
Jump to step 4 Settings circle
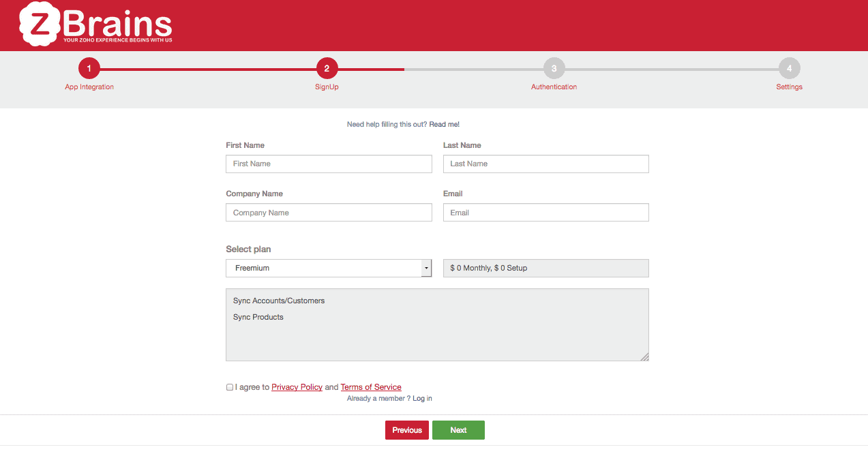point(789,68)
